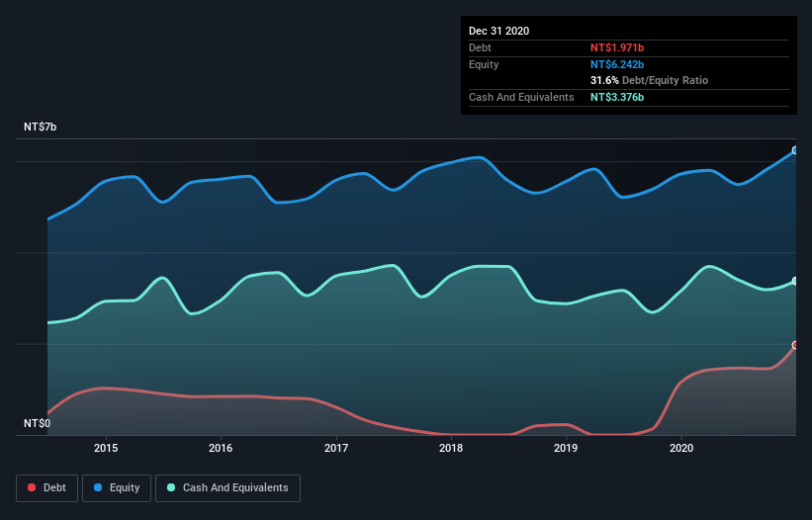
Task: Click the NT$0 y-axis label
Action: 38,423
